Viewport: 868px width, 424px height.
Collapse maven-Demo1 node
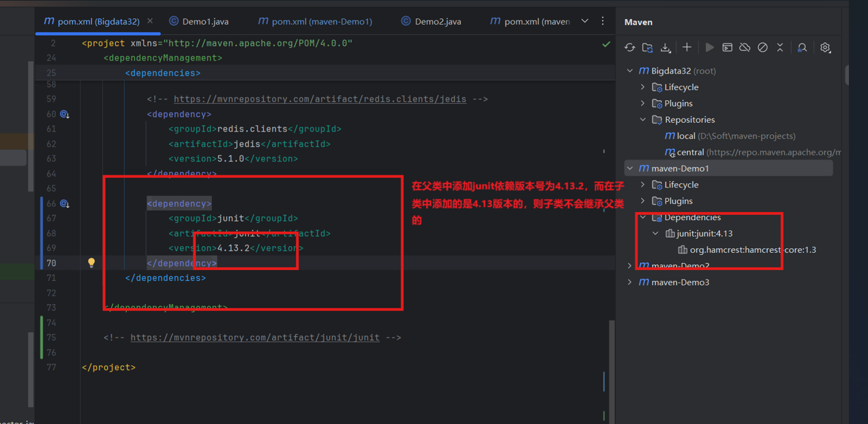click(630, 168)
